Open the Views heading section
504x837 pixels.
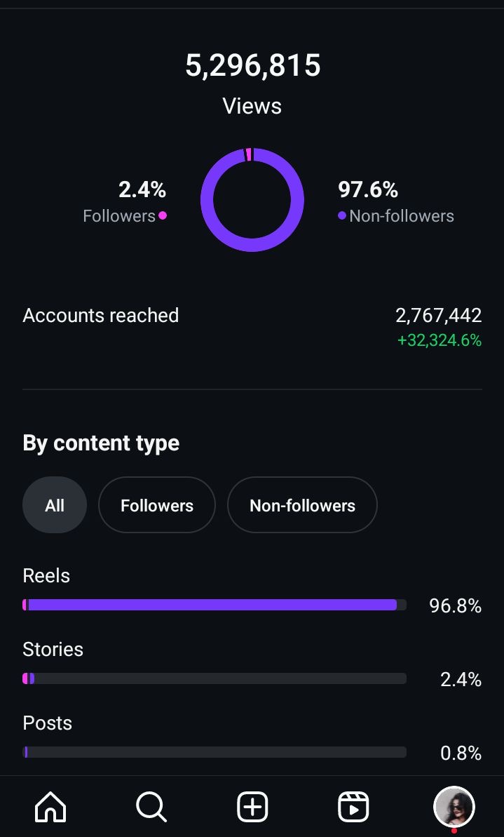click(x=252, y=106)
